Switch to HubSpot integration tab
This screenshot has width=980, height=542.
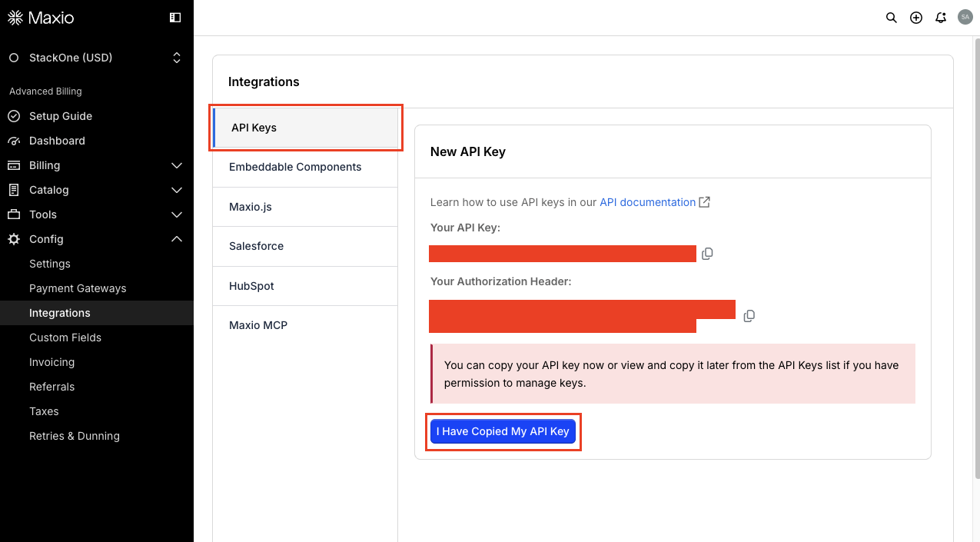click(x=305, y=286)
